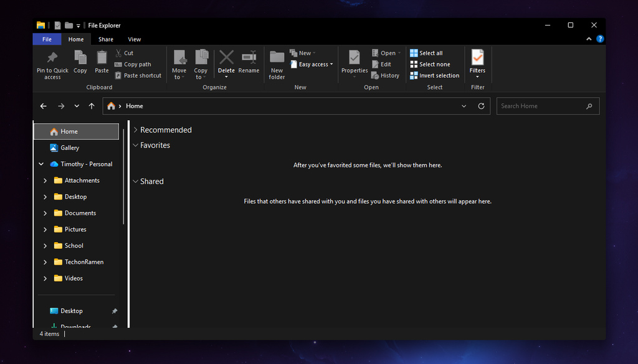
Task: Click the search magnifier icon
Action: (589, 106)
